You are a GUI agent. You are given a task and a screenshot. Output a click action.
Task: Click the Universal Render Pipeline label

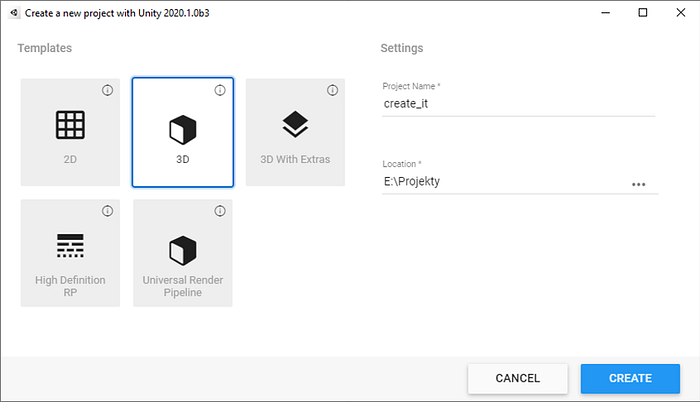[x=182, y=287]
